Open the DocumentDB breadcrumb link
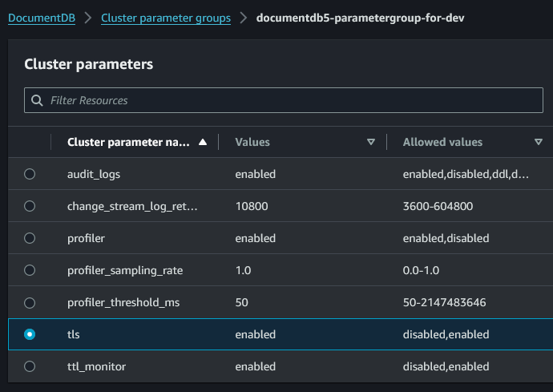 pos(42,18)
